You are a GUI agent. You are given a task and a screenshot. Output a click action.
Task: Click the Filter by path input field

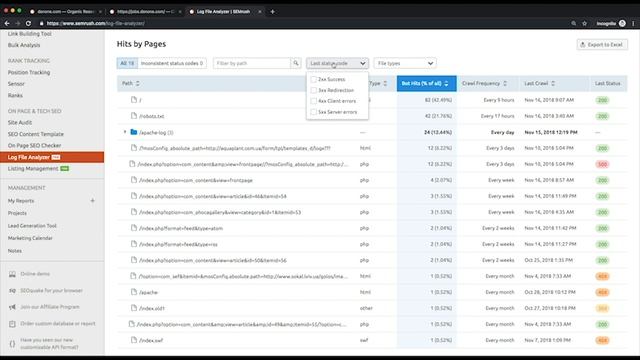coord(252,63)
